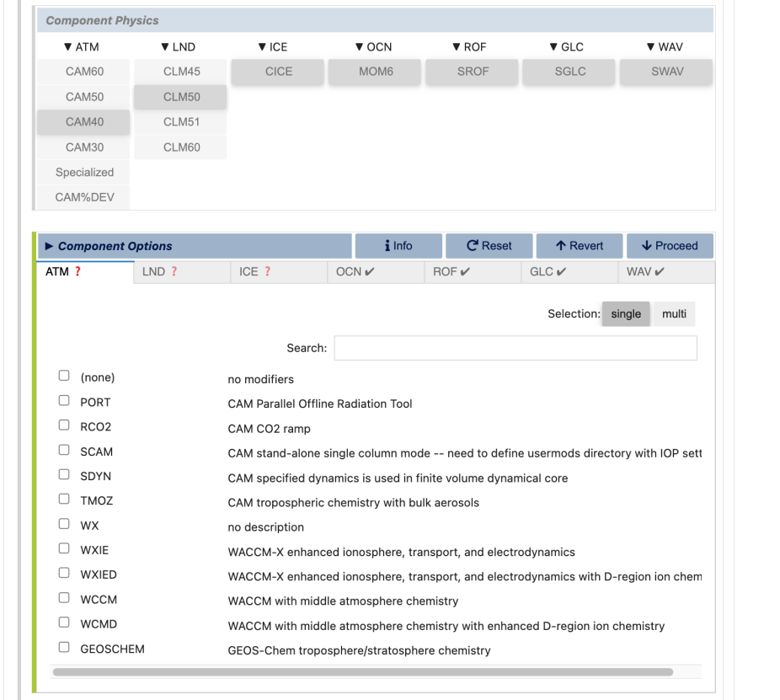This screenshot has width=780, height=700.
Task: Switch selection mode to multi
Action: pos(674,314)
